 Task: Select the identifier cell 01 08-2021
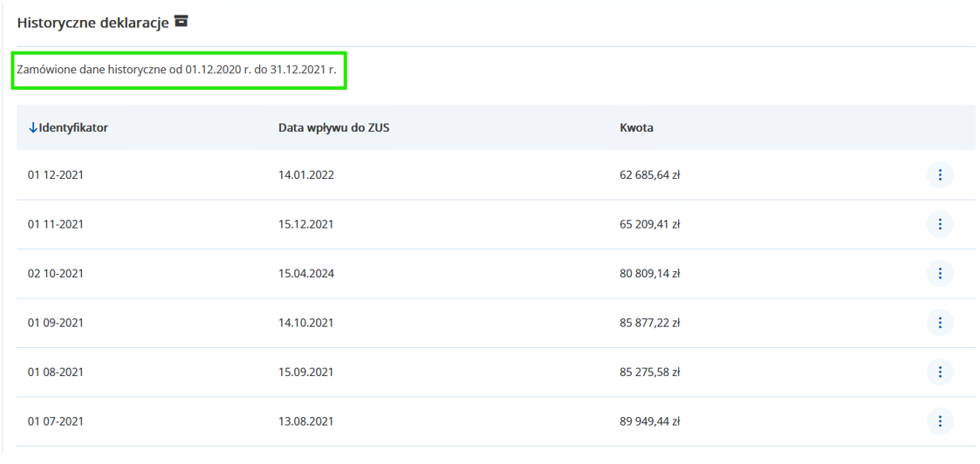coord(56,372)
